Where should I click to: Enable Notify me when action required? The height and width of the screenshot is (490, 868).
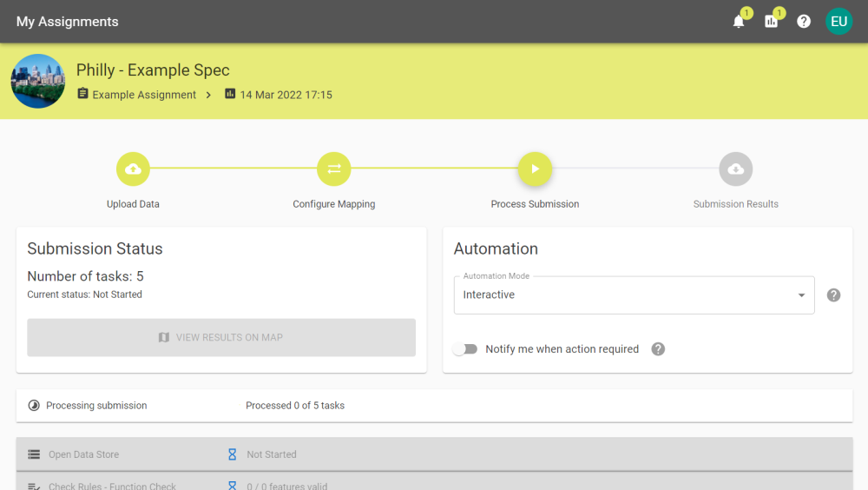[x=465, y=349]
